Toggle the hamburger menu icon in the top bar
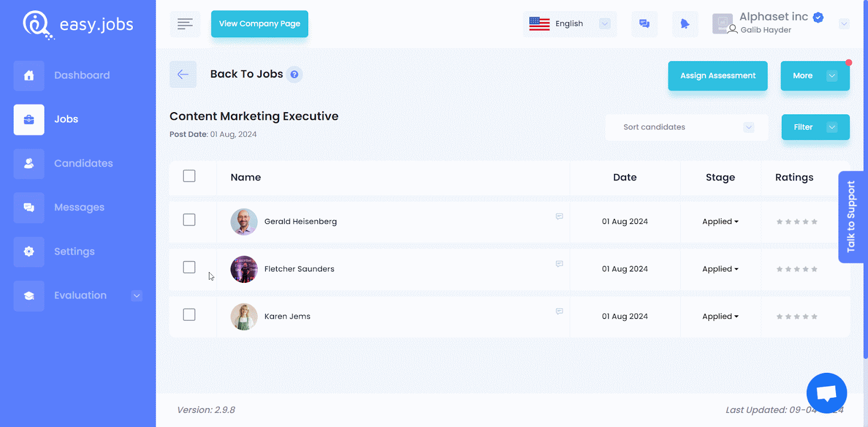868x427 pixels. coord(185,24)
